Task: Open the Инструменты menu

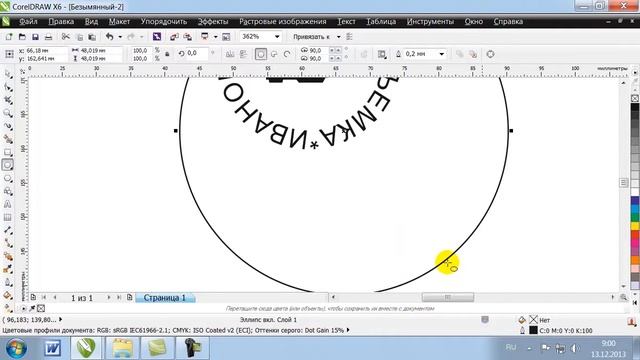Action: pos(430,22)
